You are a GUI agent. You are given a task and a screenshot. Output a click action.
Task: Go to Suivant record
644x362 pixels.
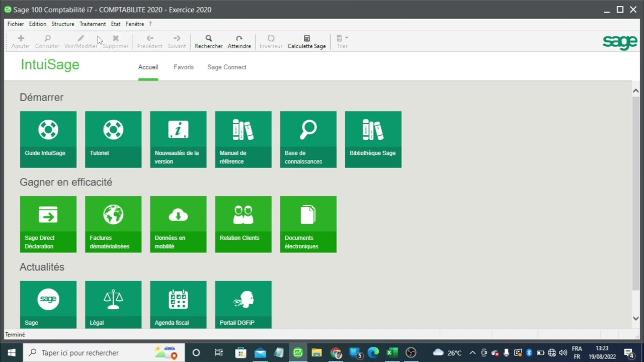177,42
